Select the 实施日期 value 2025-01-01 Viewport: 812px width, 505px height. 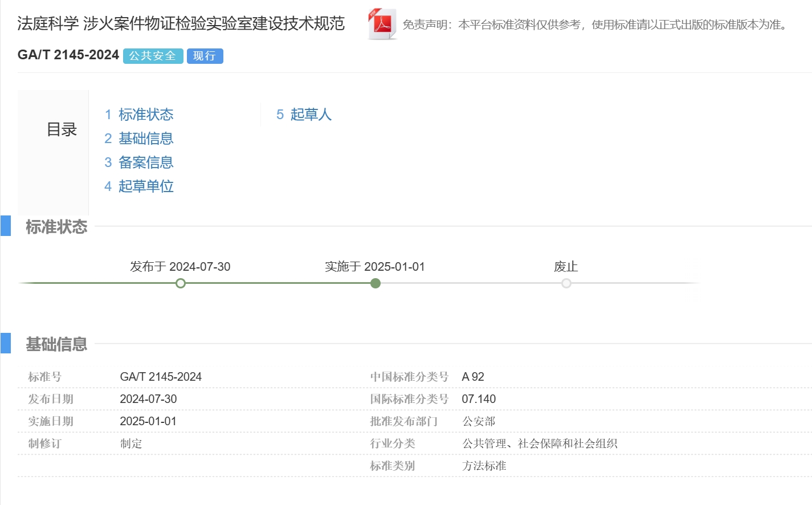coord(148,421)
